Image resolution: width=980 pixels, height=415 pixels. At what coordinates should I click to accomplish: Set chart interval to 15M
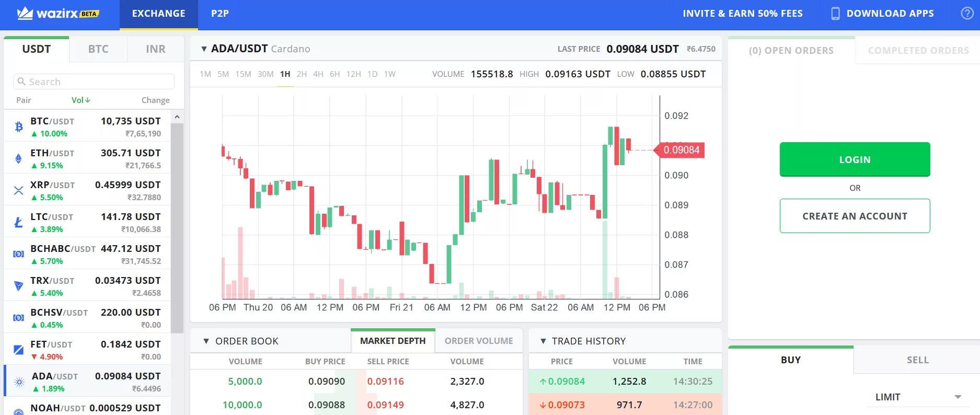coord(243,74)
